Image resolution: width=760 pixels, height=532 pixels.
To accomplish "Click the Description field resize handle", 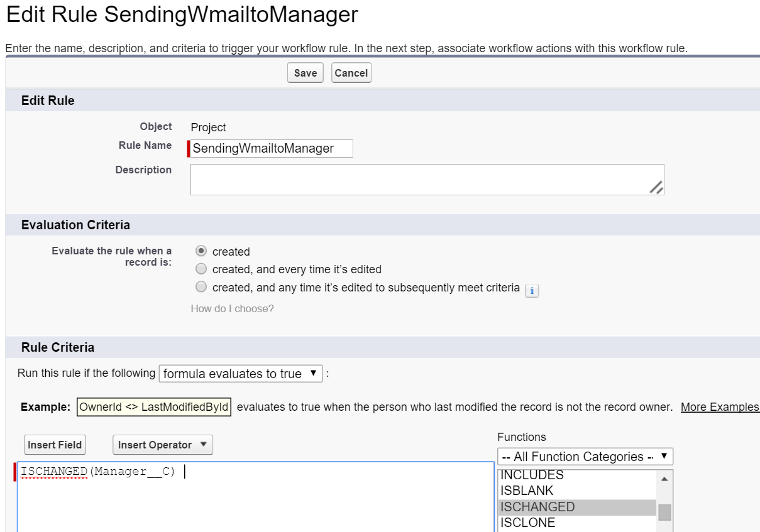I will (656, 187).
